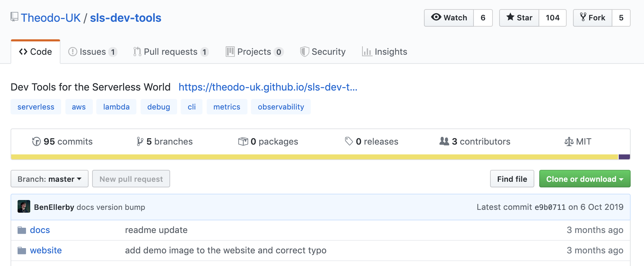The image size is (644, 266).
Task: Click the Security shield icon
Action: [x=304, y=52]
